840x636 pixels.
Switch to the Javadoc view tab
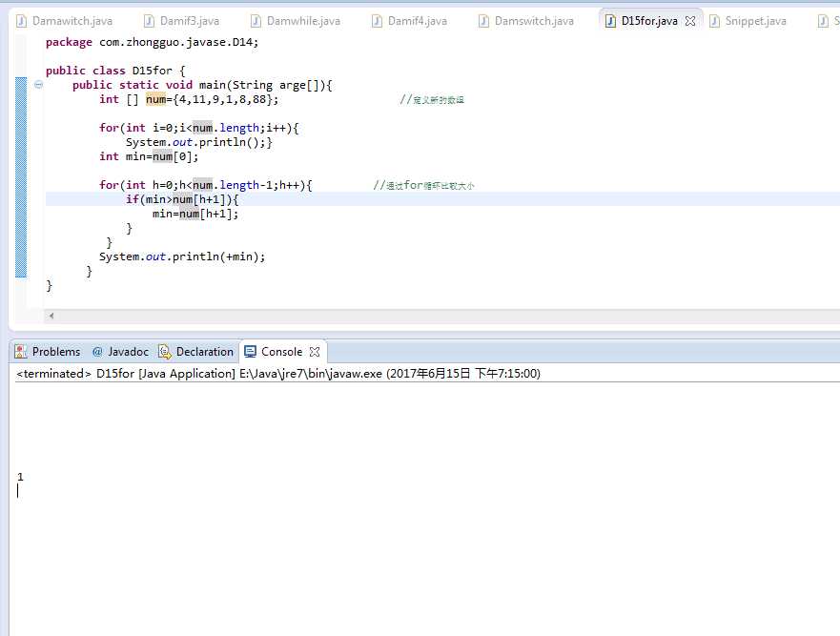pos(120,352)
